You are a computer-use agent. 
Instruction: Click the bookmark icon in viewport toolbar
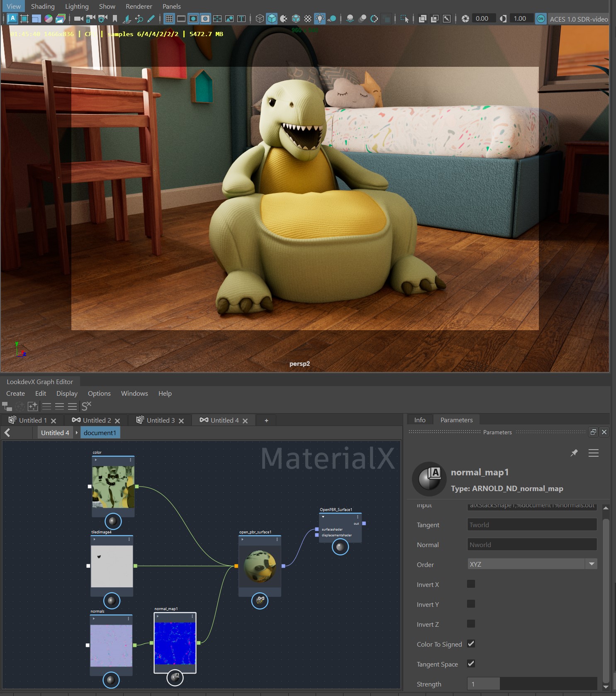(115, 19)
